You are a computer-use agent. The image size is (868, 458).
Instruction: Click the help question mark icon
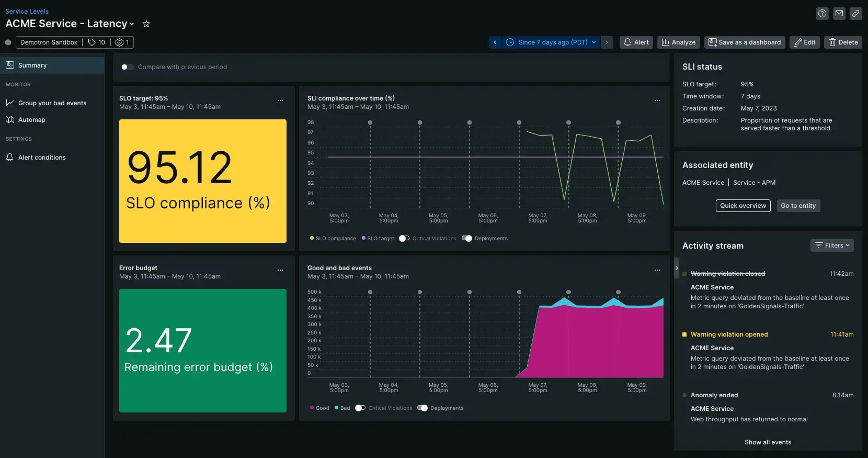click(x=822, y=14)
